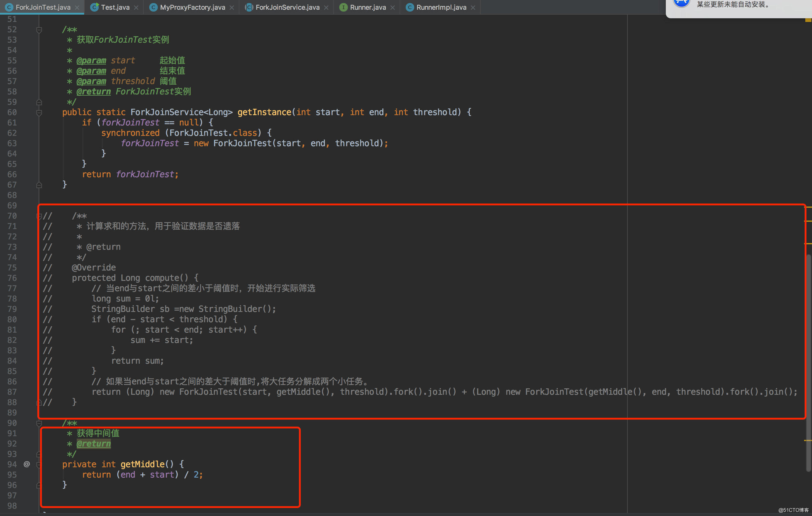The width and height of the screenshot is (812, 516).
Task: Click 'new ForkJoinTest(start, end, threshold)' on line 63
Action: point(289,143)
